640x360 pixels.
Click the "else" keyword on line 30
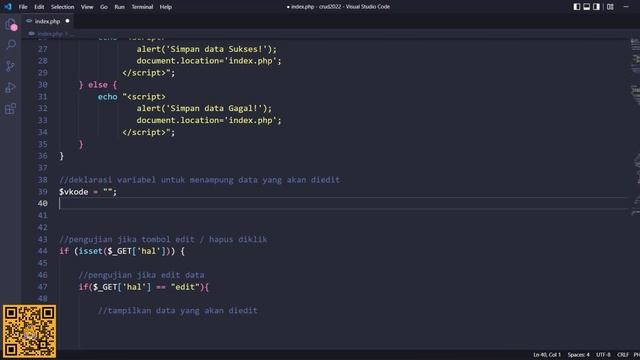click(98, 84)
